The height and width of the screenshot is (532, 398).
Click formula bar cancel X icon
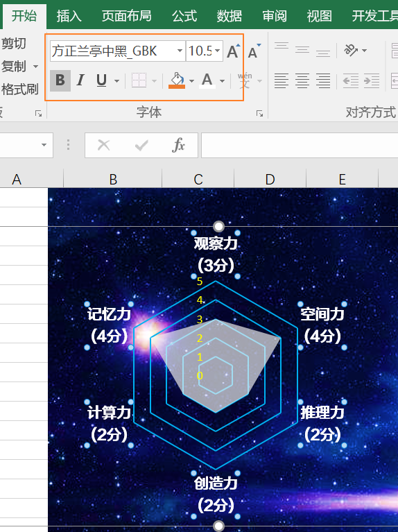(103, 145)
